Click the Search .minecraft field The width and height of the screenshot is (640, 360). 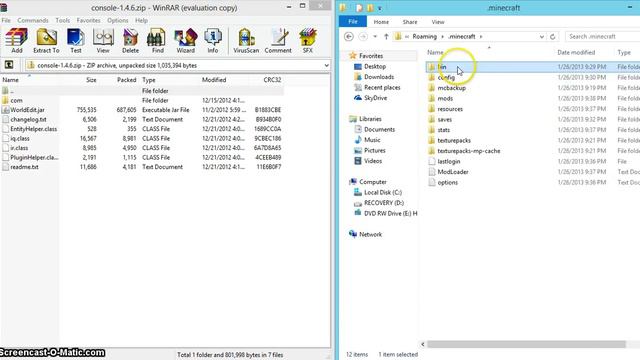click(x=602, y=36)
